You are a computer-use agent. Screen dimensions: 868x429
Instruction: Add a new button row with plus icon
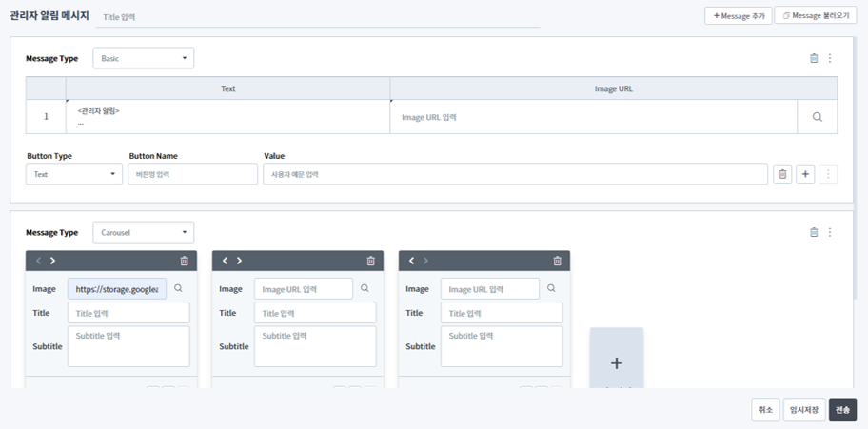tap(805, 174)
